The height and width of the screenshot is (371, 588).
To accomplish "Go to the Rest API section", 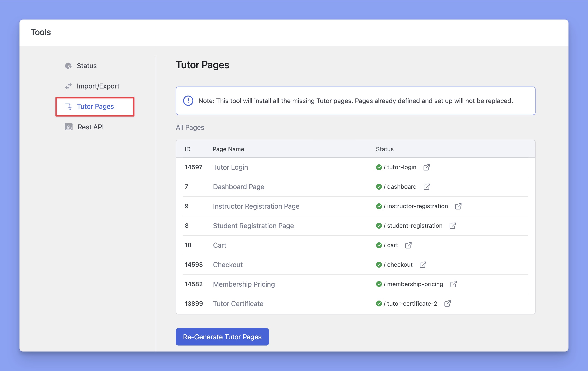I will coord(91,127).
